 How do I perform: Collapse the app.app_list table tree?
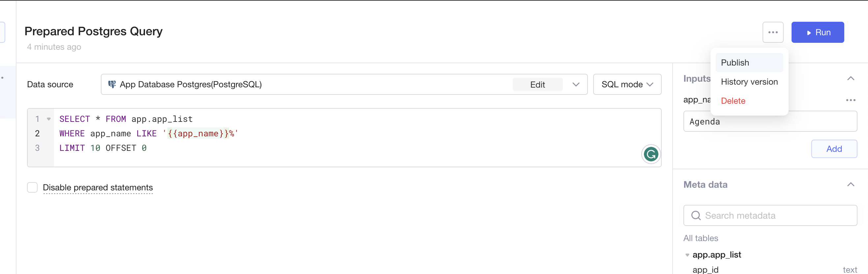tap(687, 255)
